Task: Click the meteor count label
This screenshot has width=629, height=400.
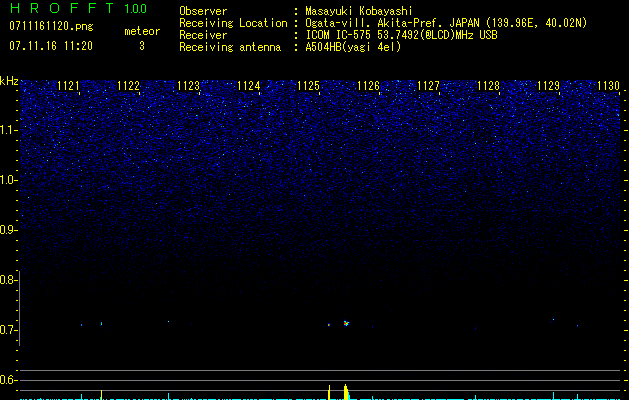Action: point(142,31)
